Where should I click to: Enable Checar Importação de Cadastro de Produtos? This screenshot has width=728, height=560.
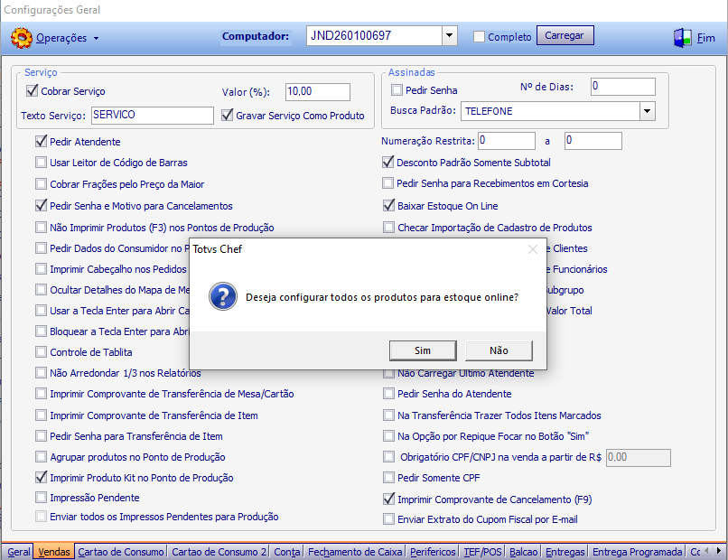pyautogui.click(x=388, y=227)
